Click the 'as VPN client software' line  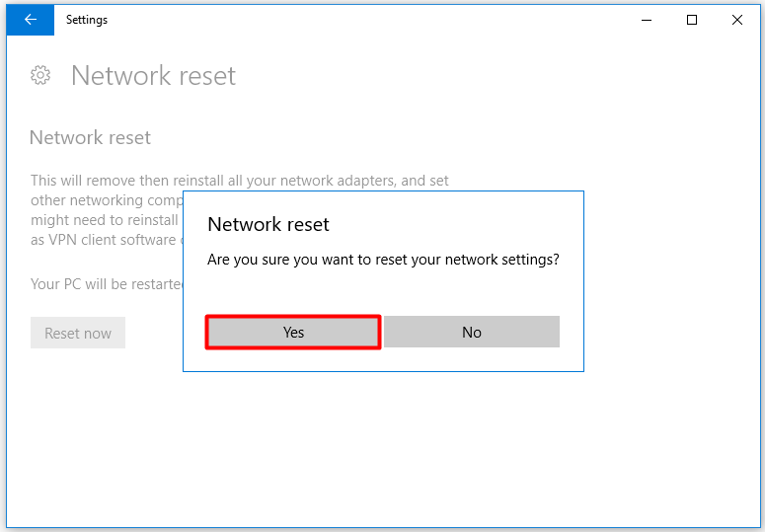[x=104, y=240]
